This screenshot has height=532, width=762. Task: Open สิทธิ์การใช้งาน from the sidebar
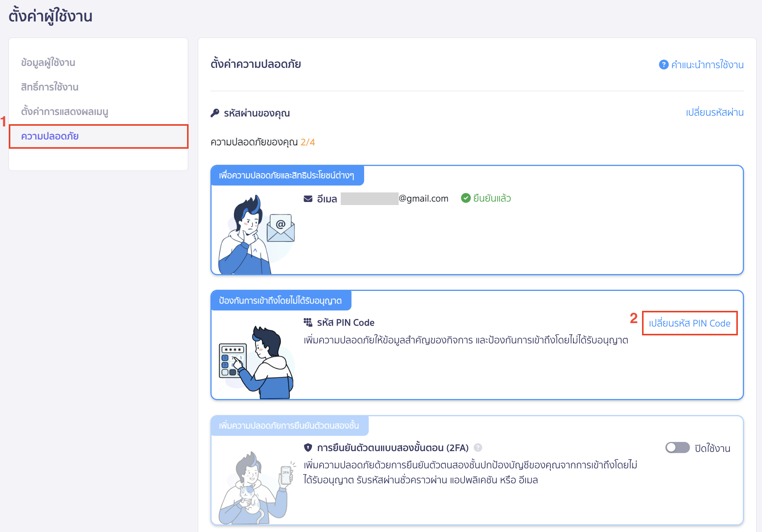coord(49,87)
